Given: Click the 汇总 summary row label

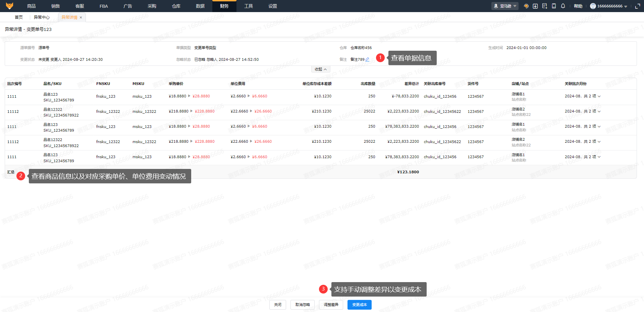Looking at the screenshot, I should (11, 172).
